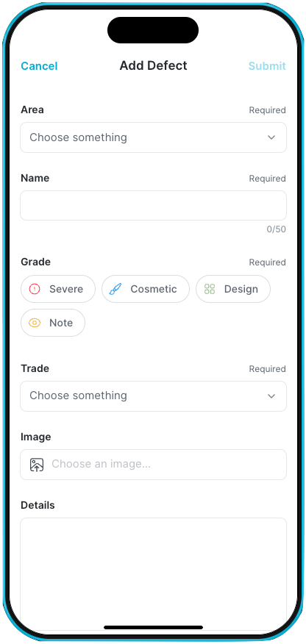
Task: Choose the Design grade chip
Action: [x=233, y=289]
